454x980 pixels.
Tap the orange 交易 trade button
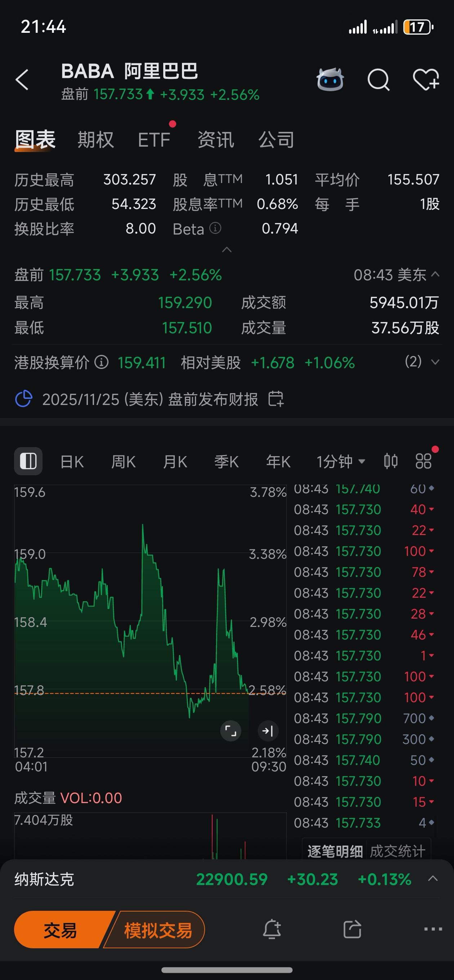[60, 930]
